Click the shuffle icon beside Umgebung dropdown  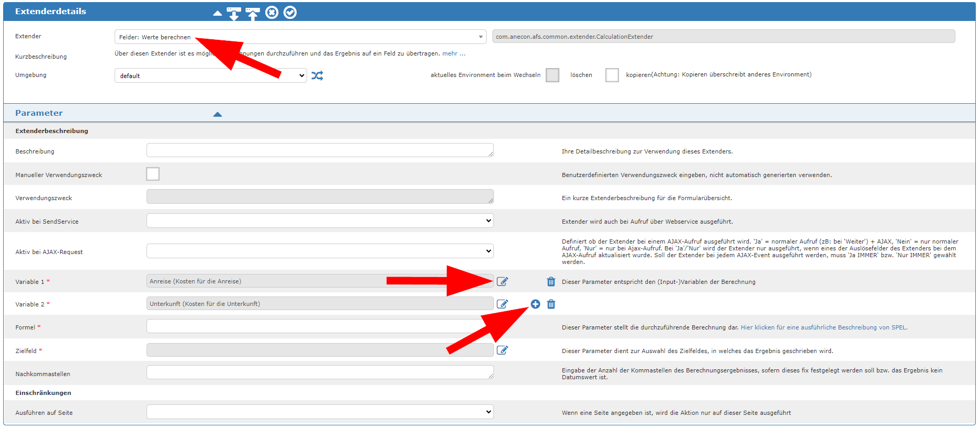317,76
